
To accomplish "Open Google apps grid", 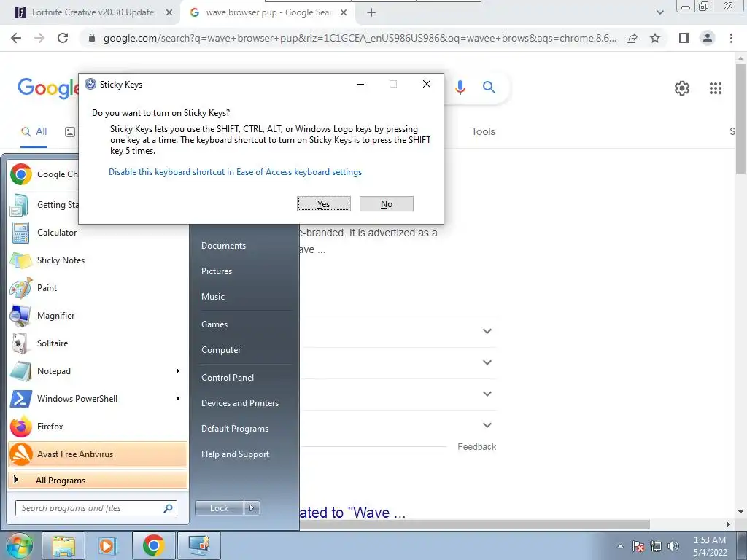I will pyautogui.click(x=715, y=88).
